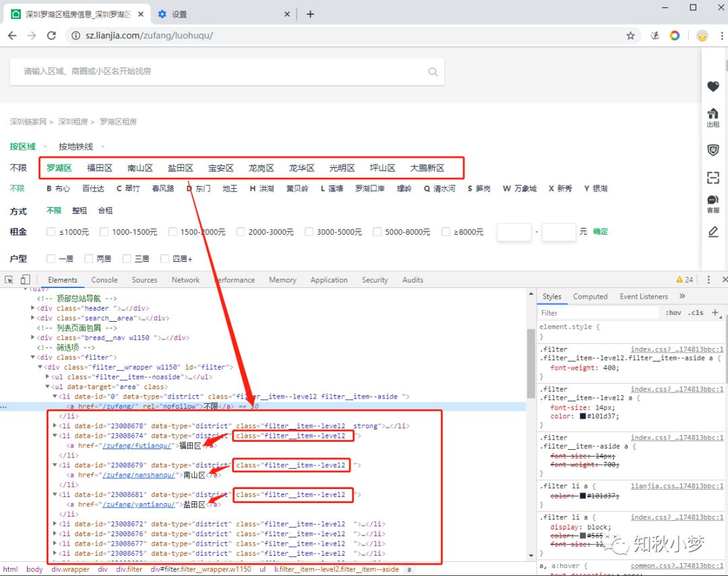
Task: Check the 1000-1500元 rent checkbox
Action: (104, 231)
